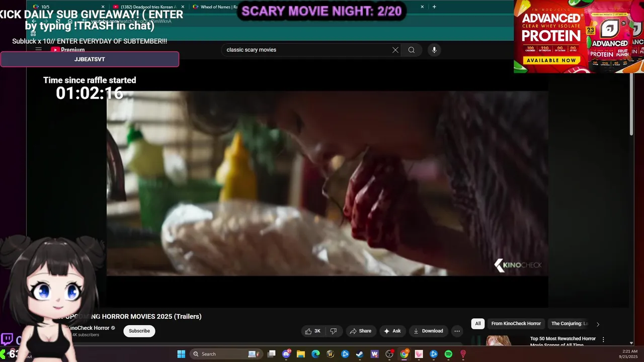Viewport: 644px width, 362px height.
Task: Open a new browser tab
Action: pyautogui.click(x=434, y=7)
